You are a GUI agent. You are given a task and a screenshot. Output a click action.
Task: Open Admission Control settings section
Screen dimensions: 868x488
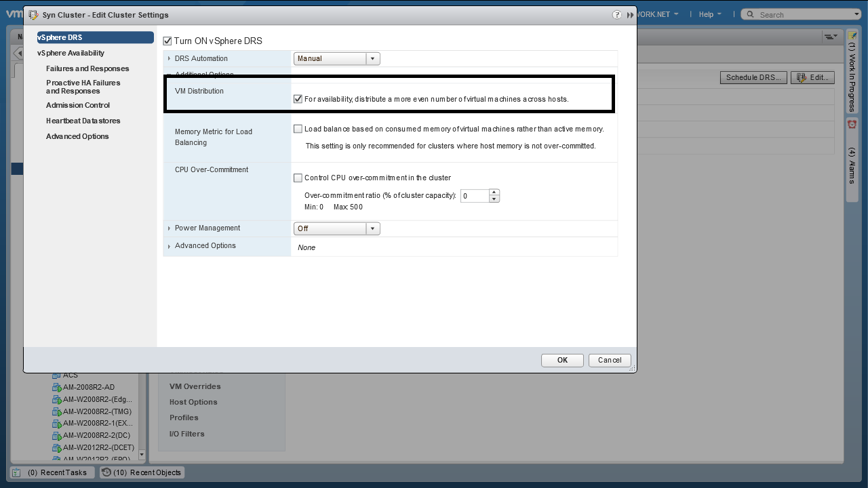pos(77,105)
